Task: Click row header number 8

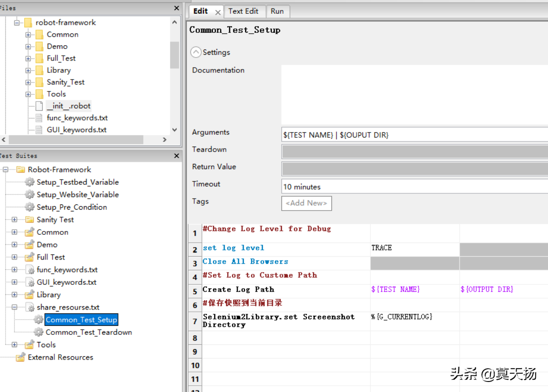Action: [195, 338]
